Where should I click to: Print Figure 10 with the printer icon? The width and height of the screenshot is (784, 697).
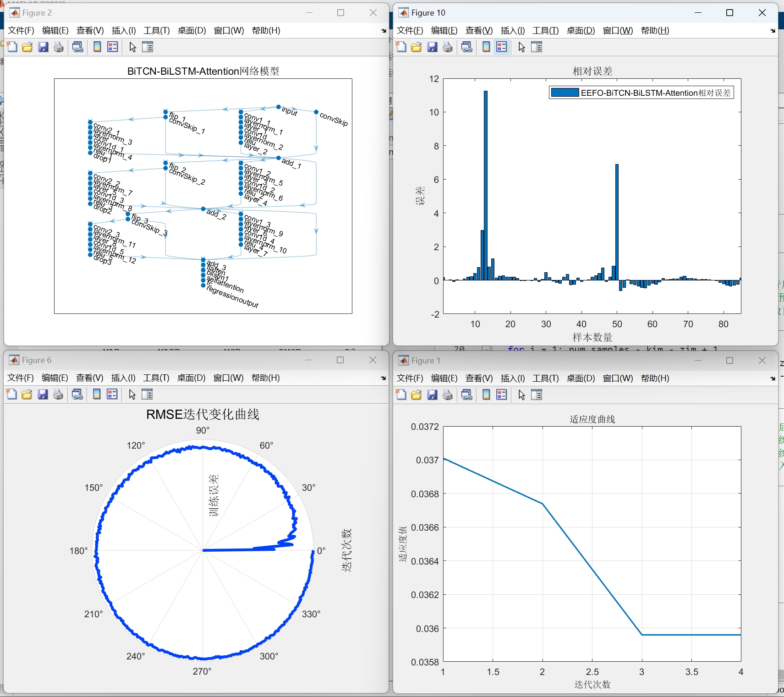tap(448, 47)
